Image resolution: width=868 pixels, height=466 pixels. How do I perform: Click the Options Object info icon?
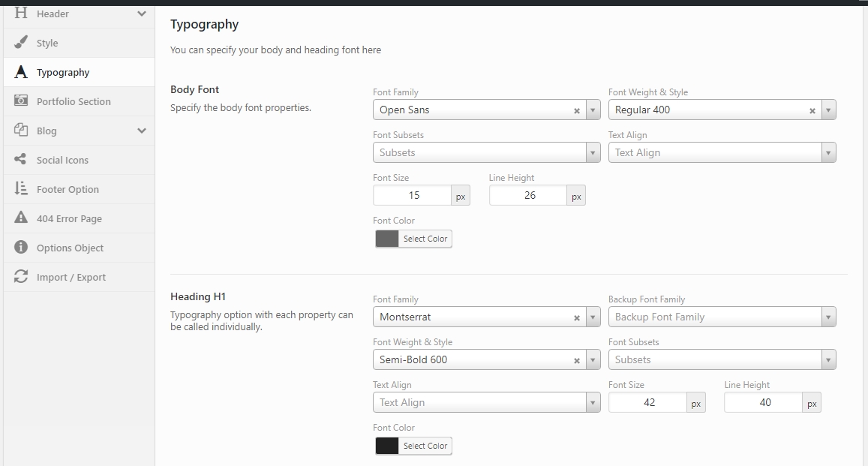20,247
